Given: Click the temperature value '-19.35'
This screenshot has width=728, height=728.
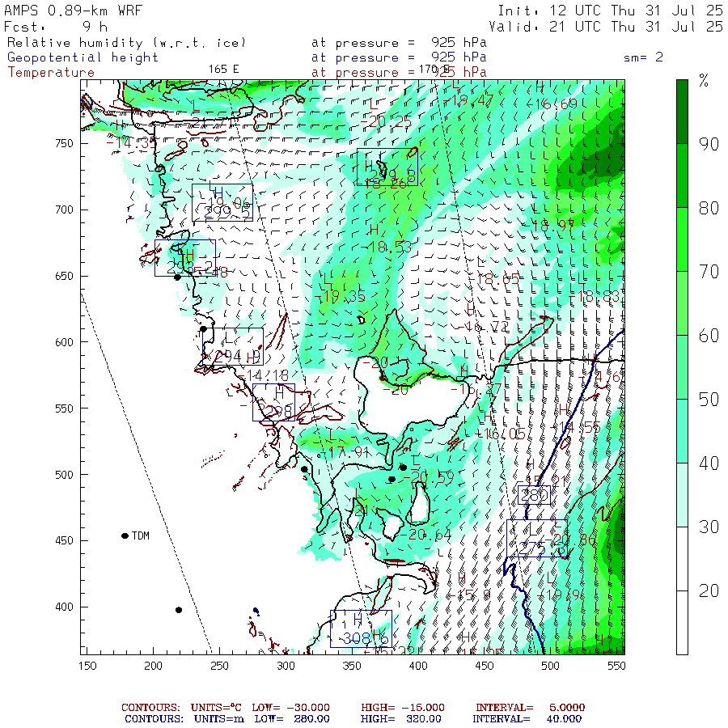Looking at the screenshot, I should (341, 296).
